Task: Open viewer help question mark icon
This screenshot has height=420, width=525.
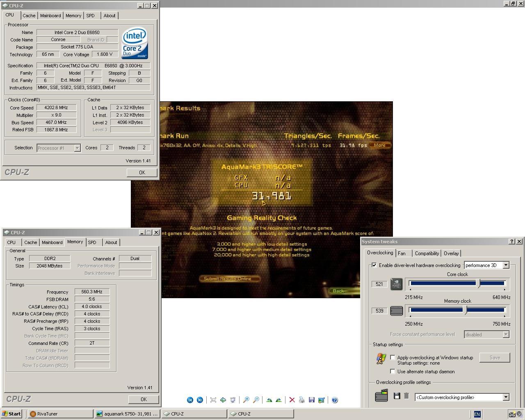Action: [335, 400]
